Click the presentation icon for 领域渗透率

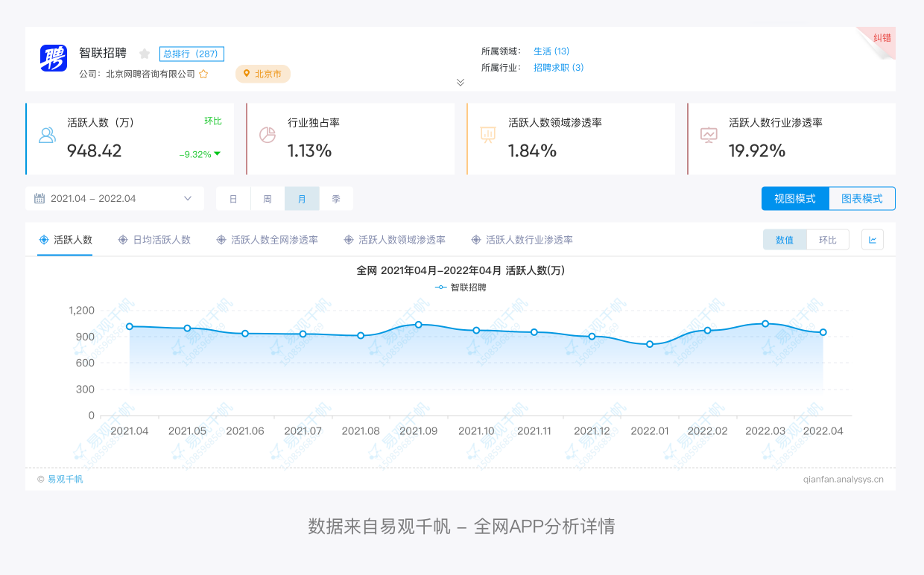coord(488,135)
